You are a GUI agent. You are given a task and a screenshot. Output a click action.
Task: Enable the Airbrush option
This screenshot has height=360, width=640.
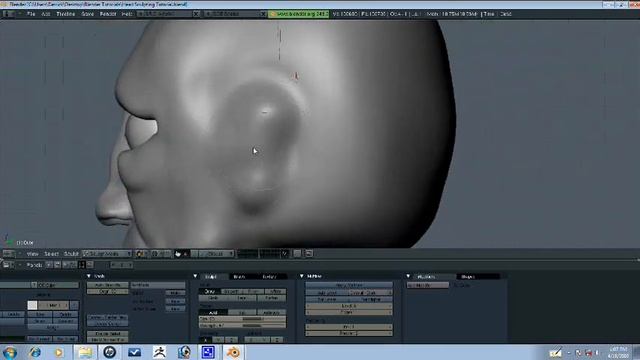[272, 313]
